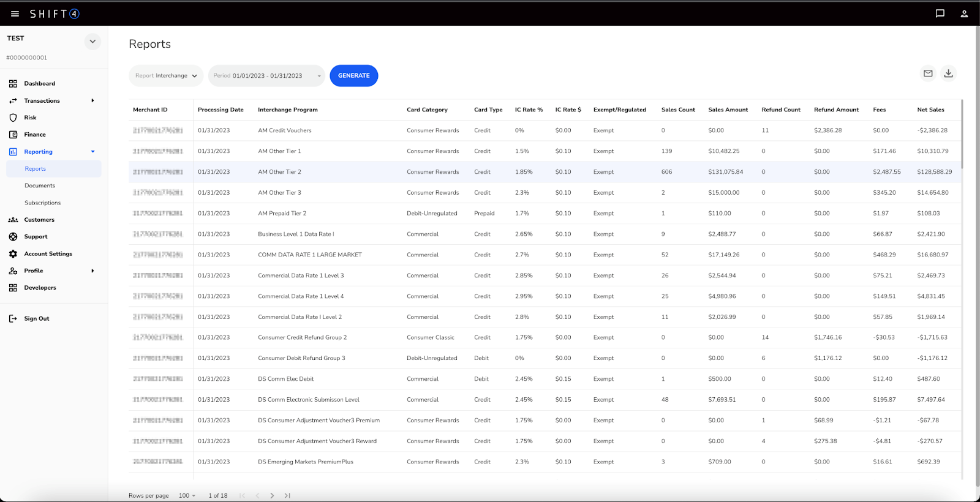The height and width of the screenshot is (502, 980).
Task: Email the report using envelope icon
Action: point(928,73)
